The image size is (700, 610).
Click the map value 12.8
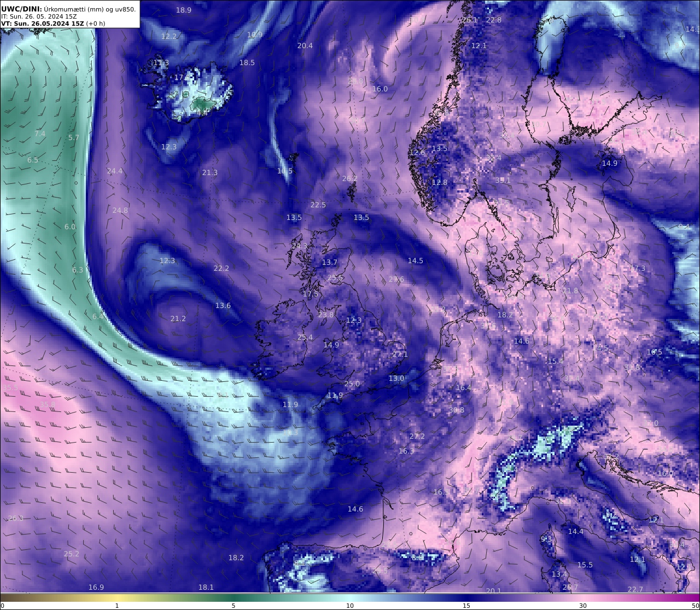440,183
